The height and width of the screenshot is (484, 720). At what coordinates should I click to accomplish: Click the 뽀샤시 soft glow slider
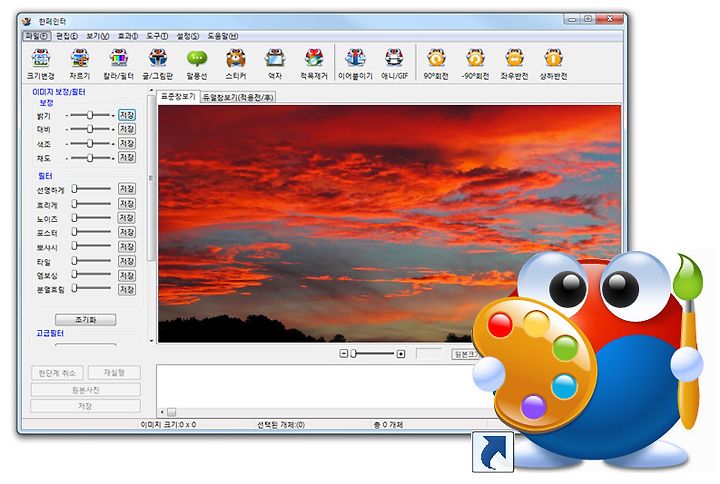tap(91, 247)
